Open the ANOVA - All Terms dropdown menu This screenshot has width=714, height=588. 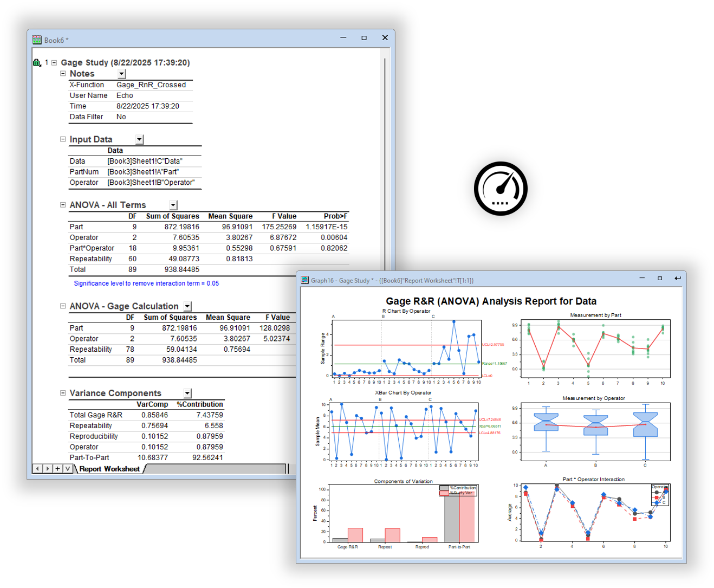pyautogui.click(x=173, y=205)
